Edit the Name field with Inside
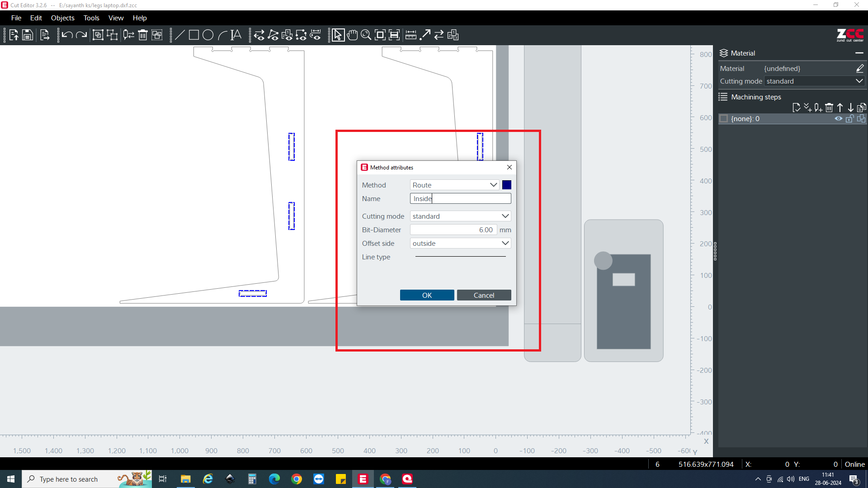 461,198
